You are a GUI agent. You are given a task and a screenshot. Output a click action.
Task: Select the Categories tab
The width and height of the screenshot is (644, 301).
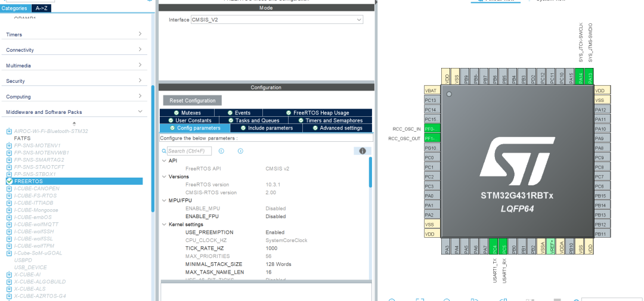click(16, 8)
